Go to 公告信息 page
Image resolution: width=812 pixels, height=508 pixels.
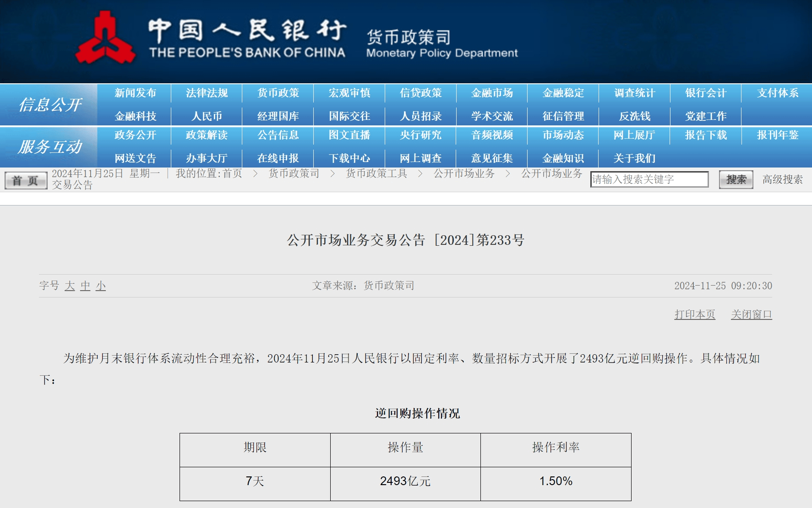coord(278,135)
